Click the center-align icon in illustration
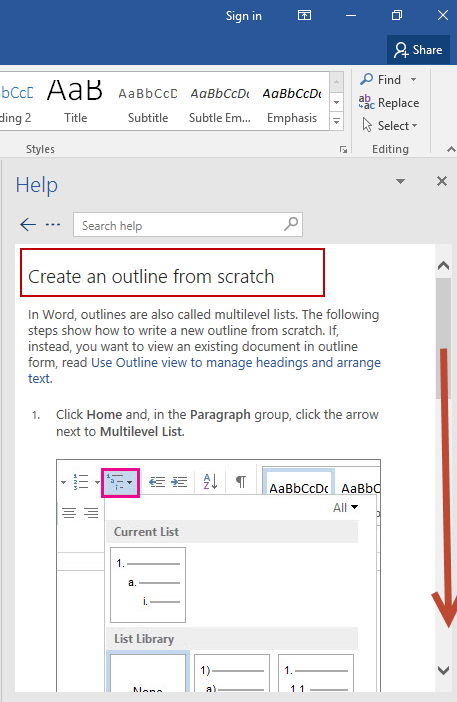This screenshot has height=702, width=457. (x=69, y=513)
